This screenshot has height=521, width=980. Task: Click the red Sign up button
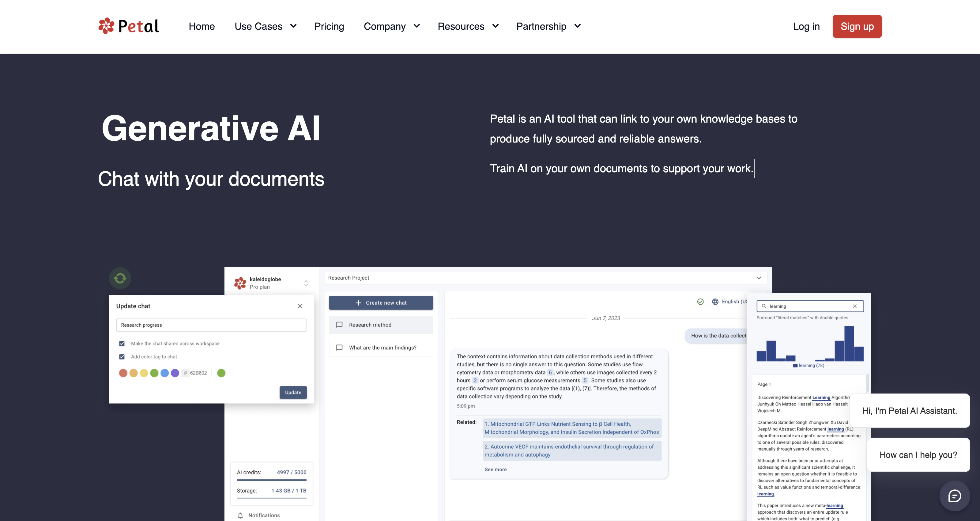click(857, 26)
